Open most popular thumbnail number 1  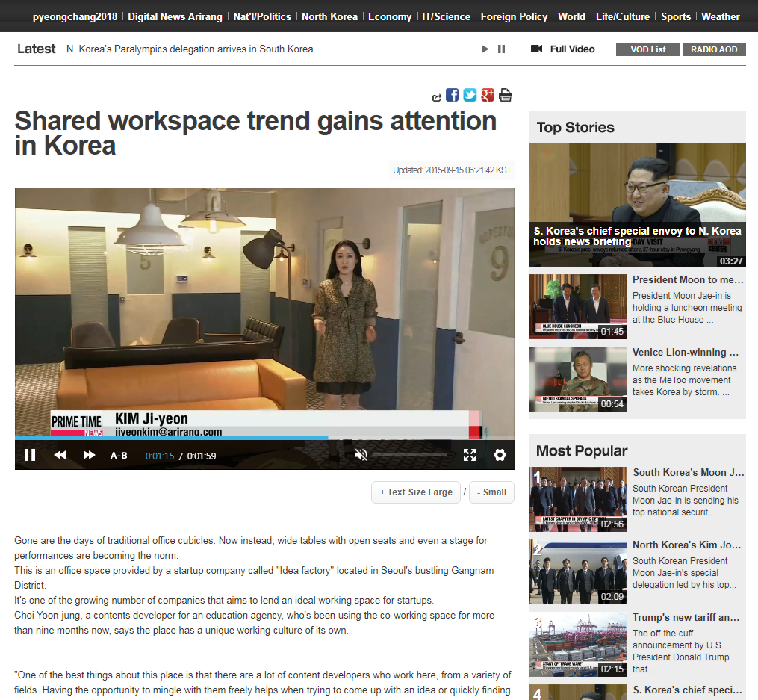(x=578, y=499)
